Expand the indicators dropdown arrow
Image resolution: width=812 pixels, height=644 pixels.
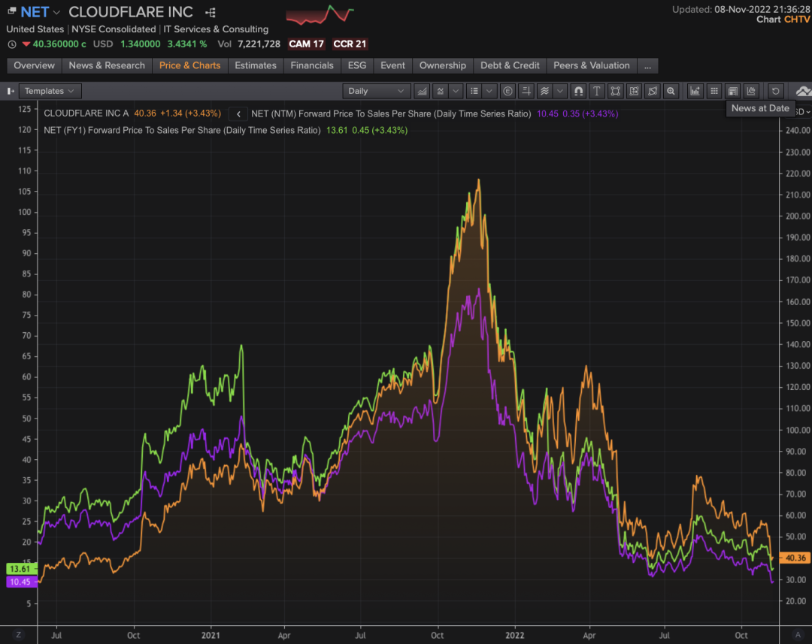(x=560, y=91)
